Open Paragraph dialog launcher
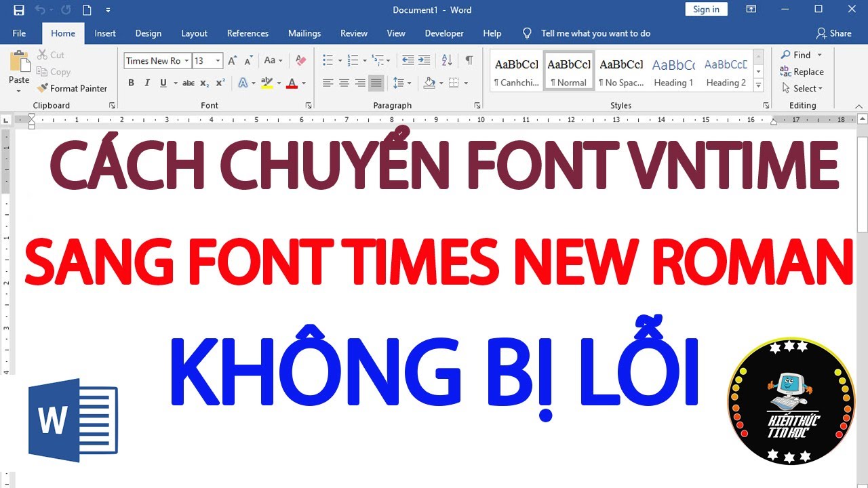 [477, 105]
